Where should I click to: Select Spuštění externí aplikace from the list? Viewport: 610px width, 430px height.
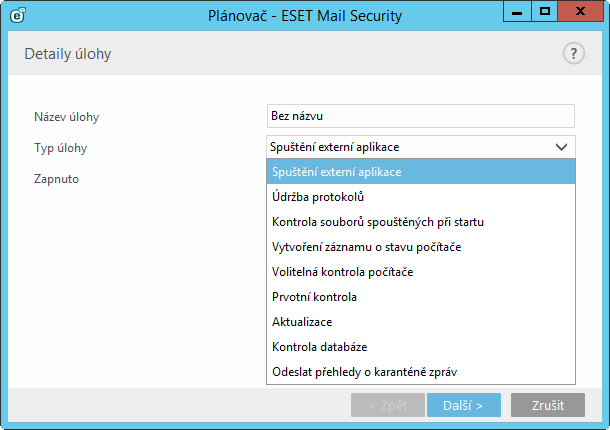pyautogui.click(x=421, y=172)
